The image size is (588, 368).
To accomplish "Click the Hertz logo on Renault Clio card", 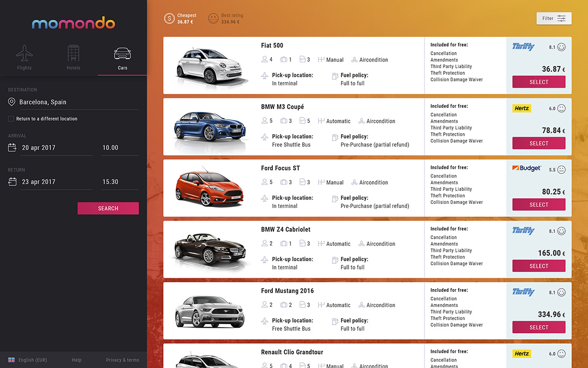I will coord(521,354).
